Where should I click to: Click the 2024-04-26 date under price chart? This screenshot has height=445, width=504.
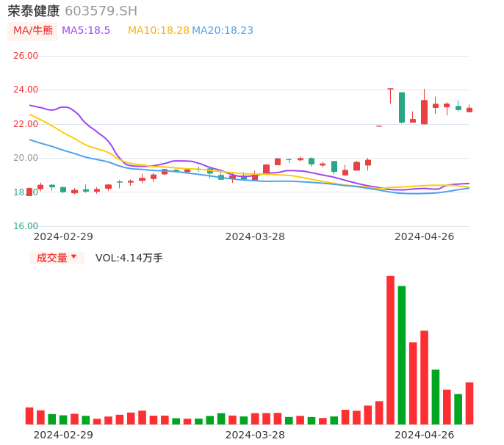click(425, 236)
